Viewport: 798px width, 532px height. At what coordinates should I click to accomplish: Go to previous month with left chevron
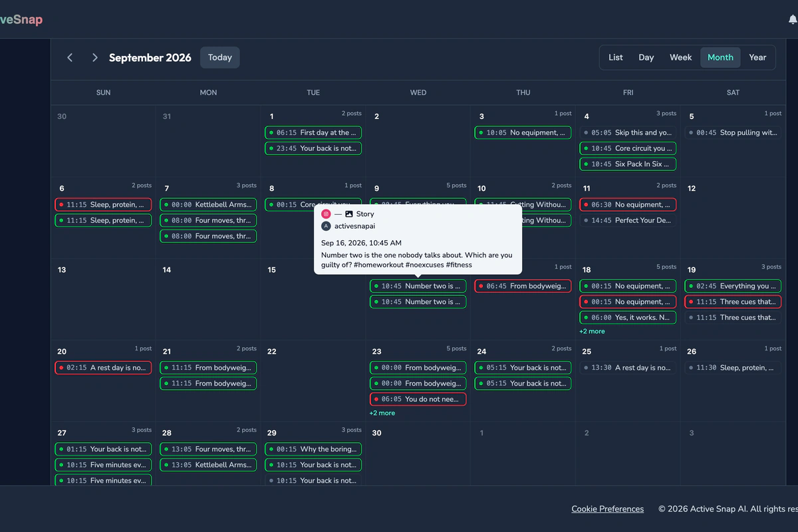(x=70, y=58)
